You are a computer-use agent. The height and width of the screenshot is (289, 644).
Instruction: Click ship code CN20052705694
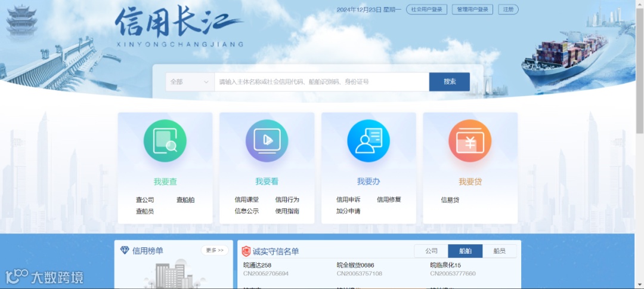click(x=266, y=273)
